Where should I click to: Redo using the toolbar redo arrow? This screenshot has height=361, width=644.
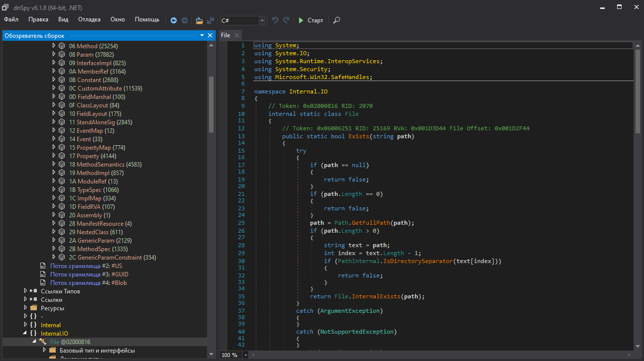tap(286, 20)
